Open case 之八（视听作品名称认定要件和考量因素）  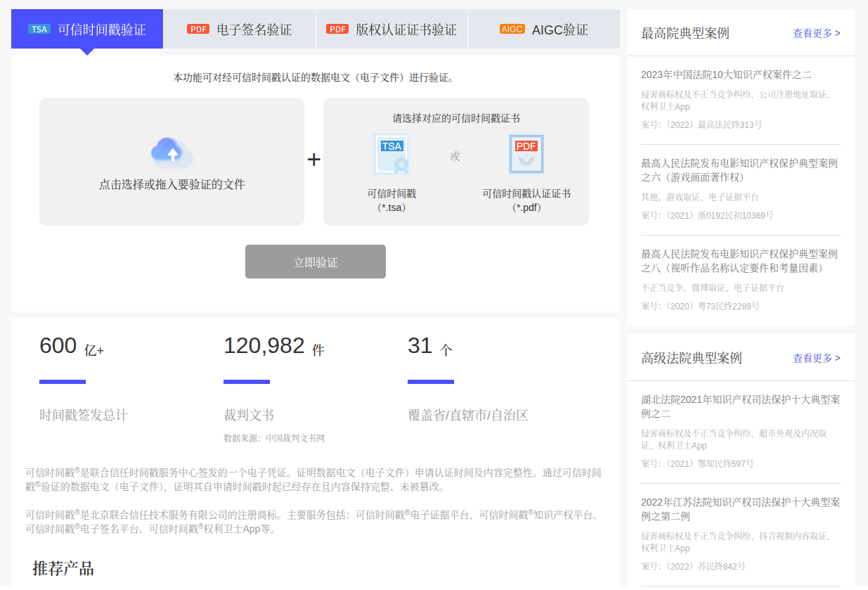click(x=739, y=261)
